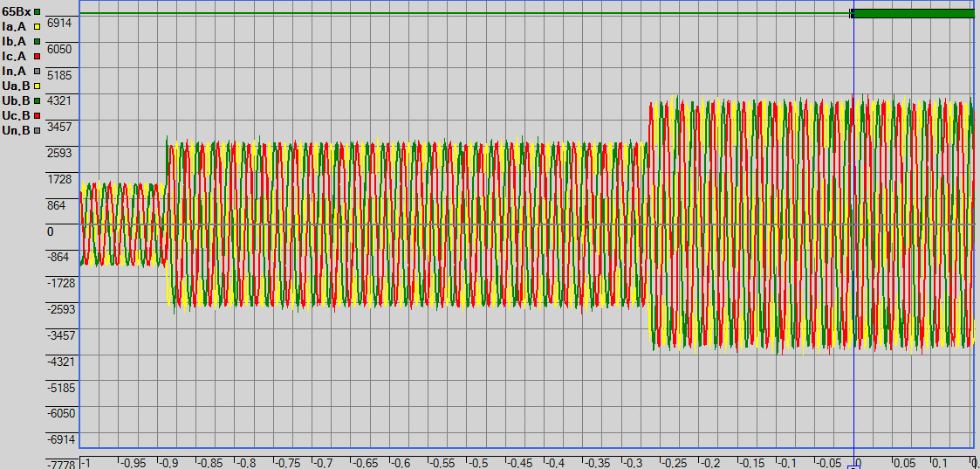Click the thick green 65Bx active signal bar
The height and width of the screenshot is (469, 980).
coord(915,13)
